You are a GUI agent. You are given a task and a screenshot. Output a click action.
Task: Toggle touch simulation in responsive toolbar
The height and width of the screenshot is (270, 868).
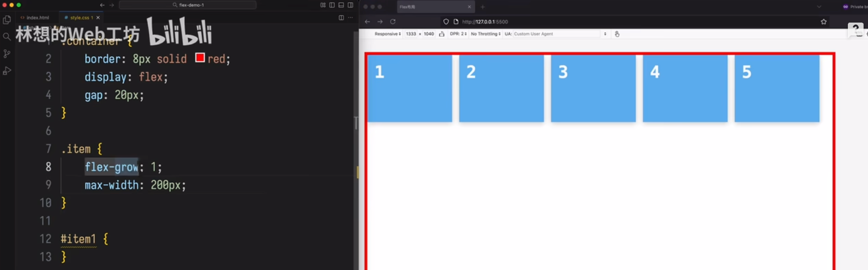tap(617, 34)
